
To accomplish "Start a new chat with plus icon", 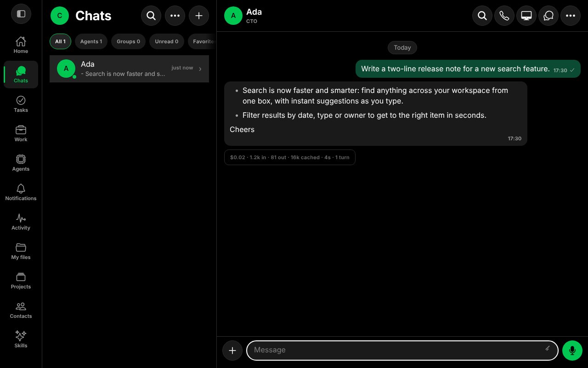I will coord(199,16).
